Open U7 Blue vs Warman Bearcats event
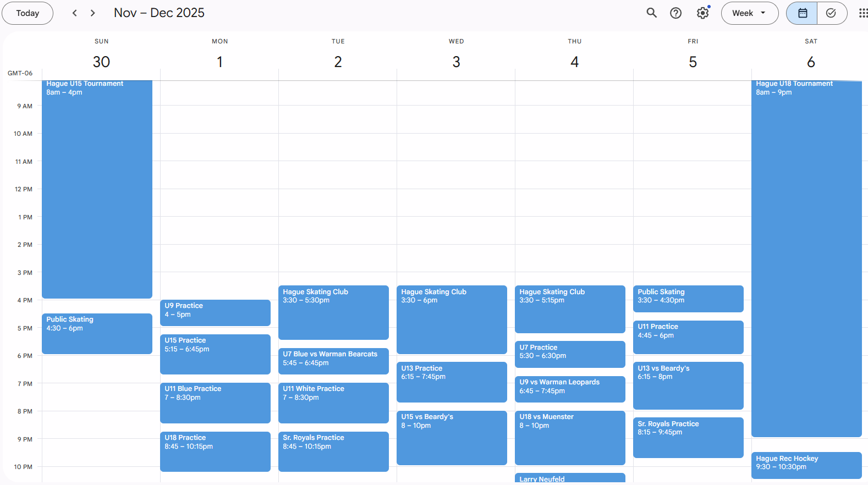This screenshot has height=485, width=868. (x=333, y=361)
